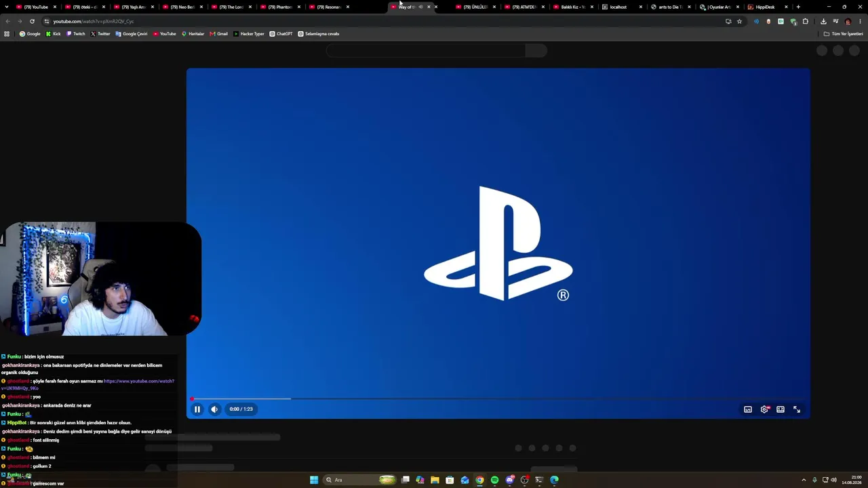Open Microsoft Edge from the taskbar
868x488 pixels.
(554, 480)
